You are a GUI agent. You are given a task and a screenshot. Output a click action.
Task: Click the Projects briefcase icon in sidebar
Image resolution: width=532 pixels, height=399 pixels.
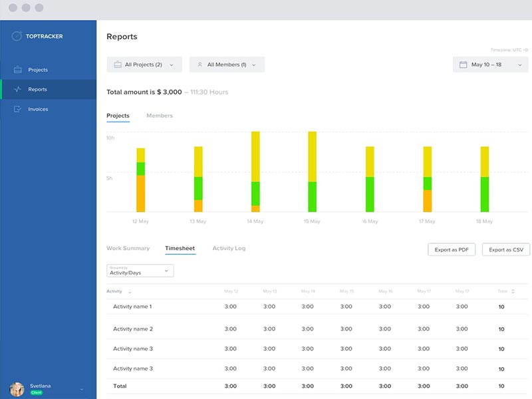pyautogui.click(x=17, y=70)
